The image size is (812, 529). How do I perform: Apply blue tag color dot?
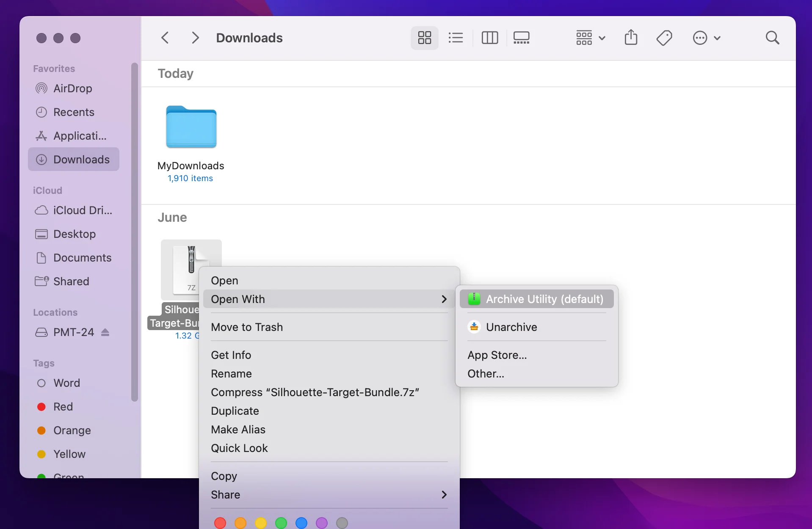301,523
